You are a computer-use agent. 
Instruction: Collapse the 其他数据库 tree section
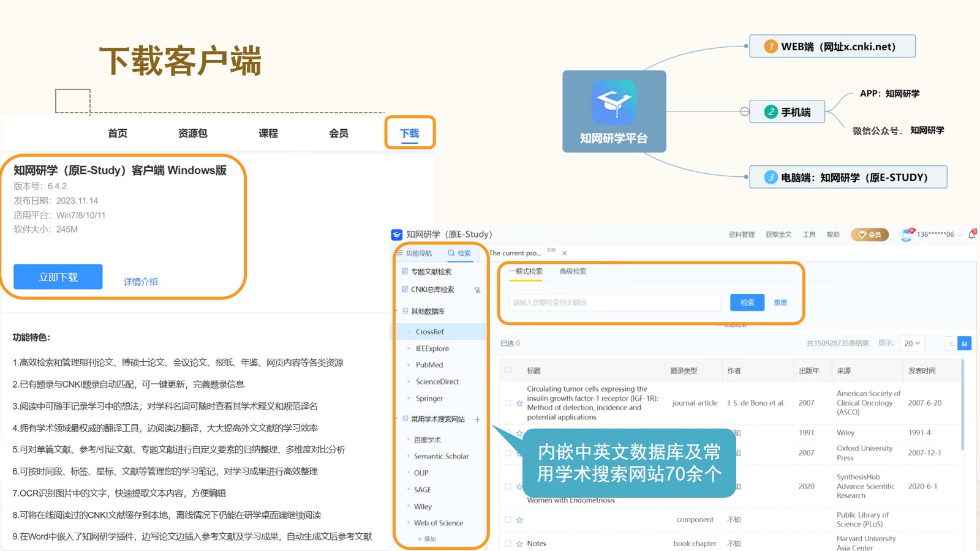(x=397, y=311)
